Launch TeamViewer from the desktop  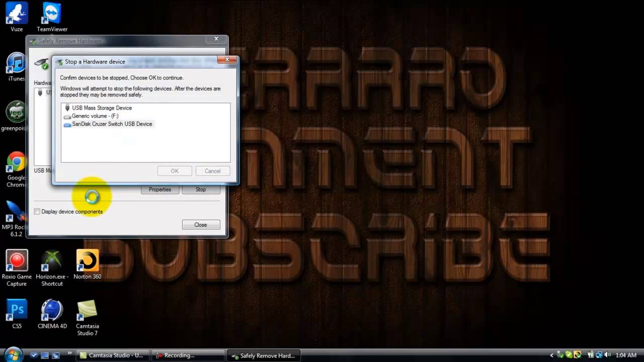click(52, 16)
